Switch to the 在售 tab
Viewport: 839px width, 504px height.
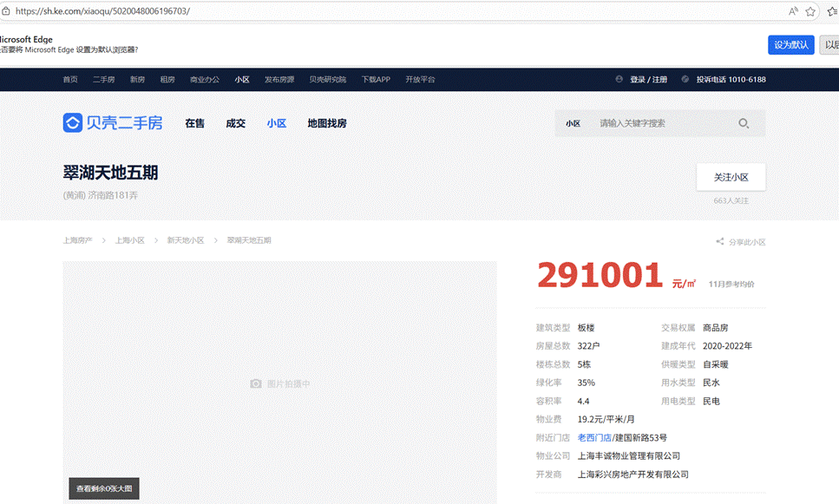point(194,123)
